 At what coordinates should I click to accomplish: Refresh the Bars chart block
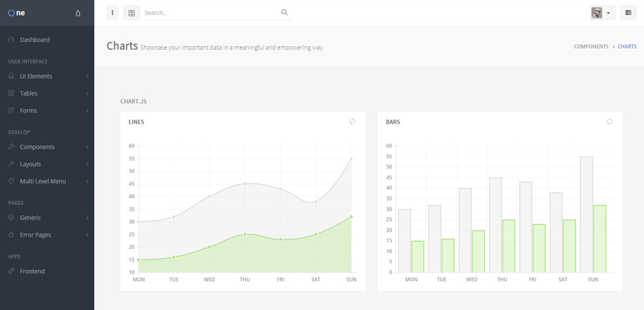pyautogui.click(x=610, y=121)
